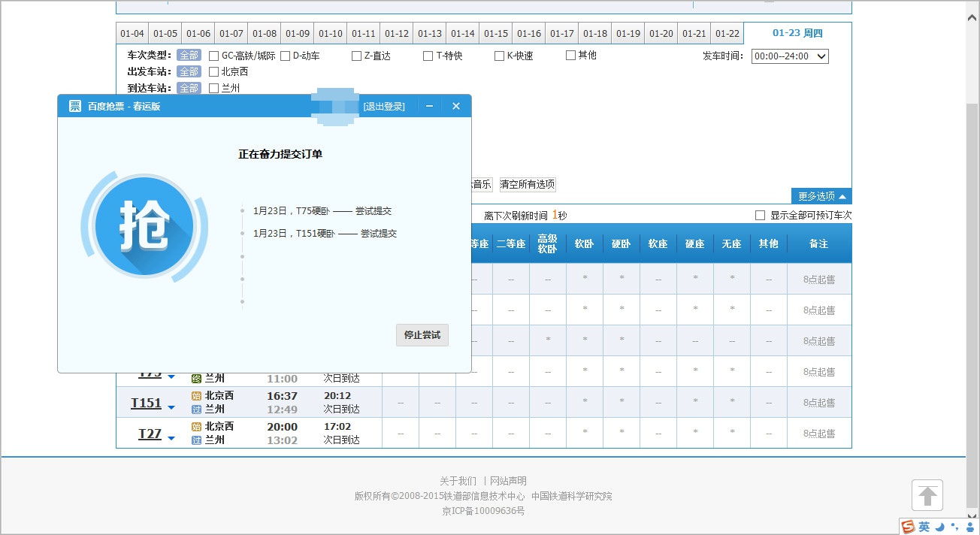Screen dimensions: 980x535
Task: Check the T-特快 train type box
Action: pos(428,56)
